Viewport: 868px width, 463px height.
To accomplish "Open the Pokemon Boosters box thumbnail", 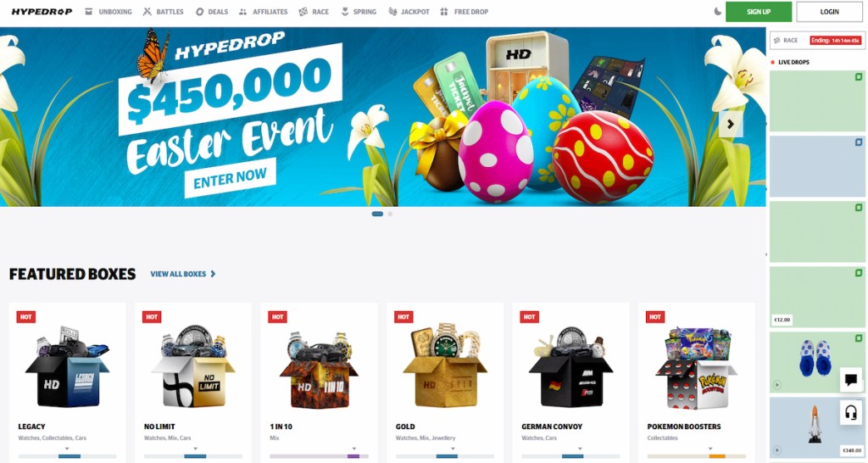I will (697, 368).
